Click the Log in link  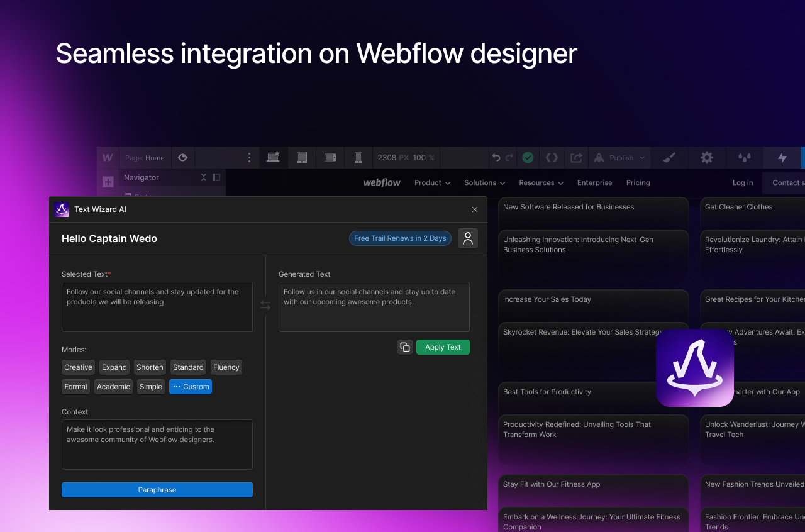743,182
